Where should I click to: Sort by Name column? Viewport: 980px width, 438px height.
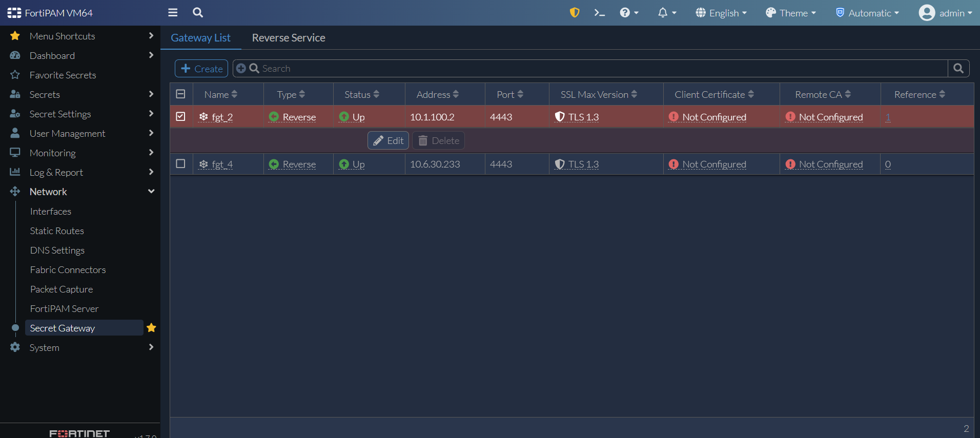[x=221, y=94]
